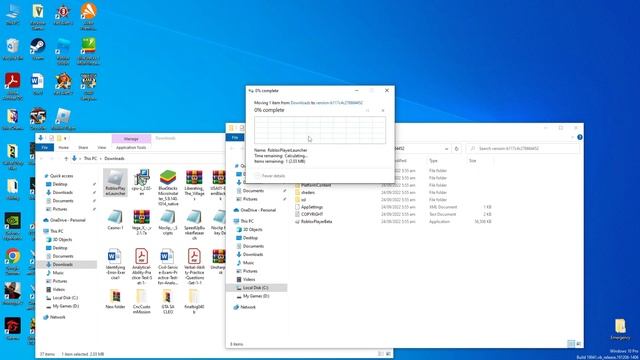The height and width of the screenshot is (360, 640).
Task: Select Local Disk (C:) in version window sidebar
Action: click(256, 288)
